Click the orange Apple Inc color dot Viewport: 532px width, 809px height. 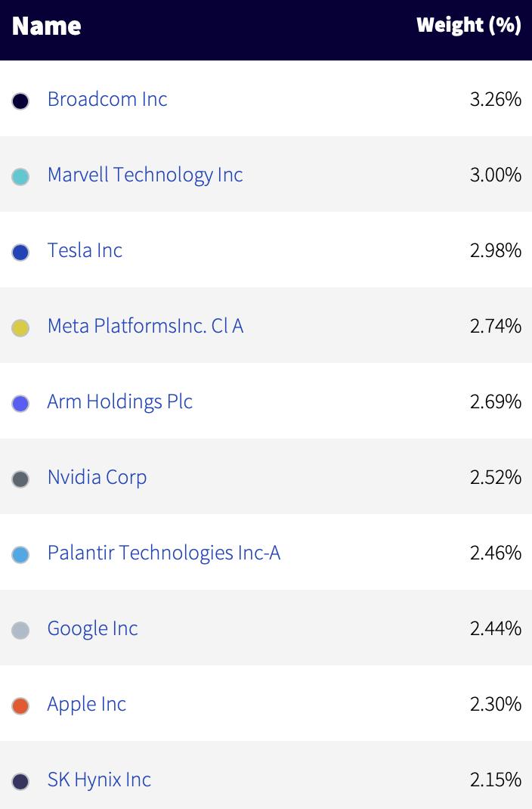coord(20,706)
